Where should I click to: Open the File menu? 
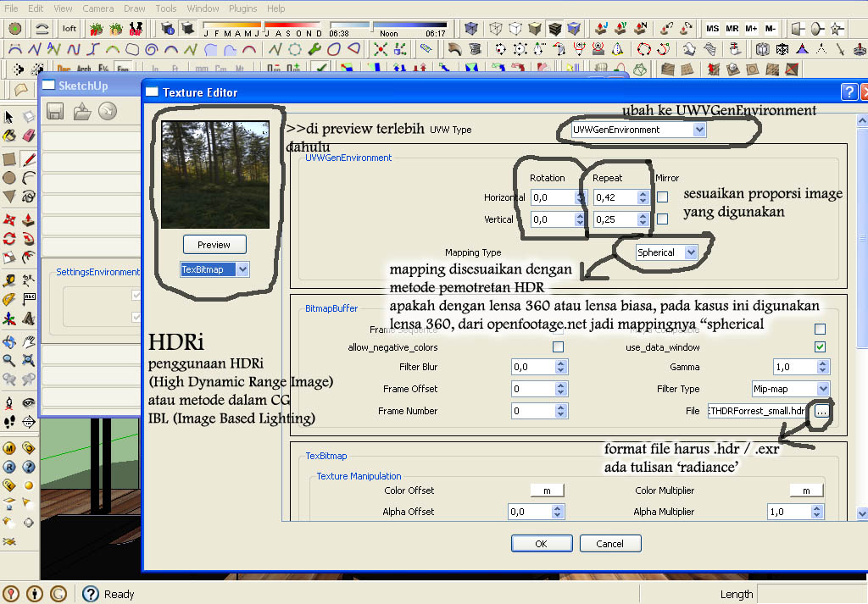point(11,8)
